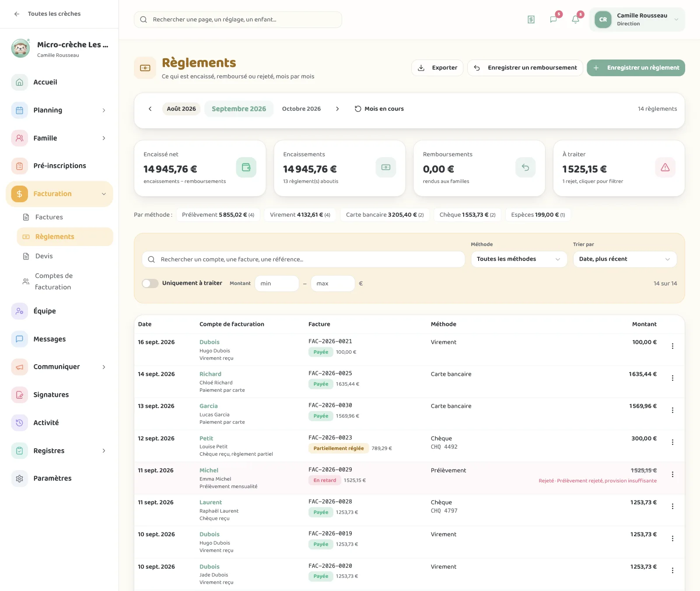Open the Camille Rousseau user menu
This screenshot has height=591, width=700.
pos(637,20)
